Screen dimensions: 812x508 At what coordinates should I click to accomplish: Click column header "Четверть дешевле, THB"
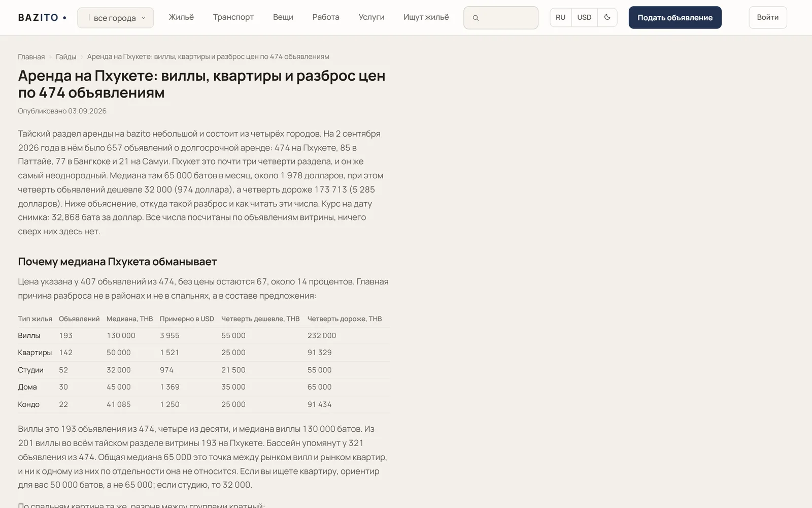pos(260,319)
